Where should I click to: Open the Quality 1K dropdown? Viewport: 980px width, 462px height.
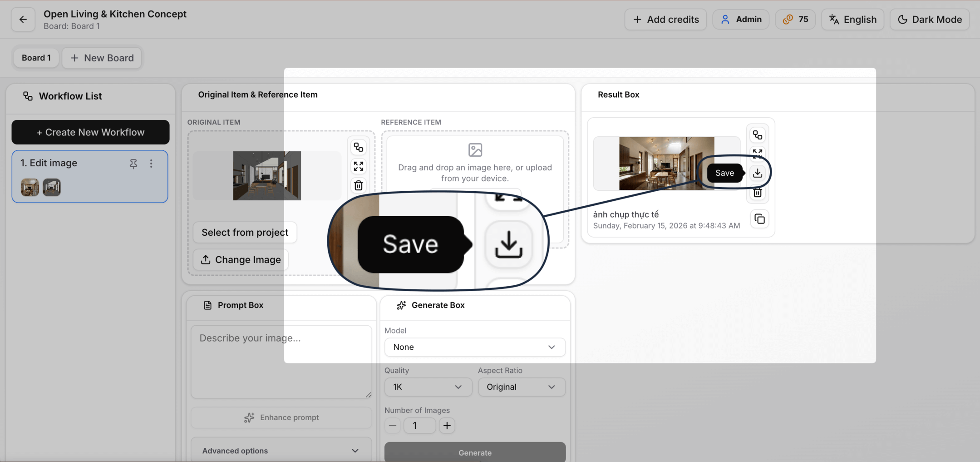point(428,387)
